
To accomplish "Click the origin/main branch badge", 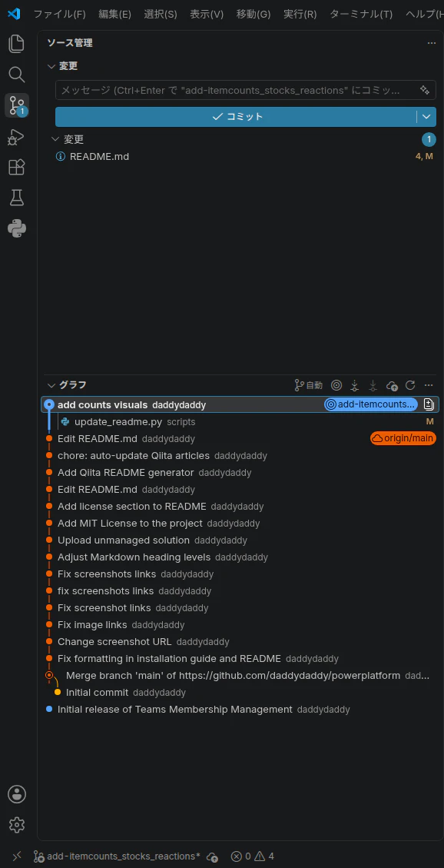I will click(x=403, y=438).
